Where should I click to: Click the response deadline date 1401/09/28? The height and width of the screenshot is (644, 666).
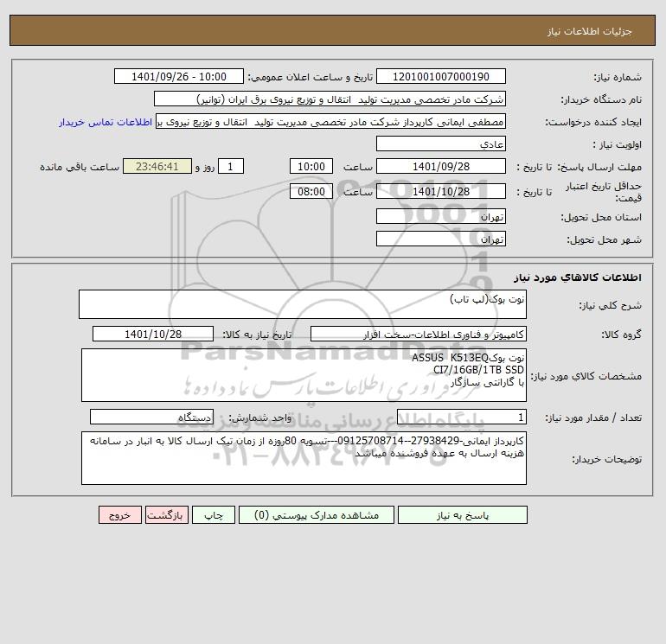441,167
